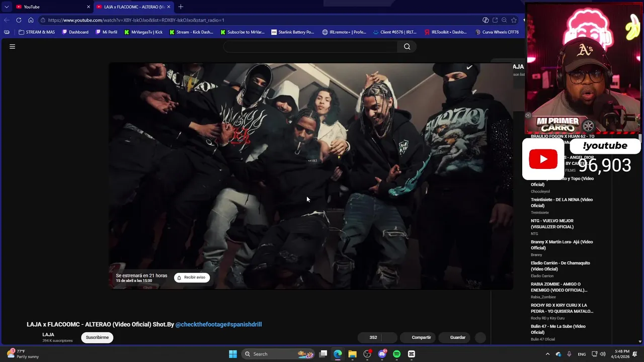Click the ENG language indicator

pos(582,354)
